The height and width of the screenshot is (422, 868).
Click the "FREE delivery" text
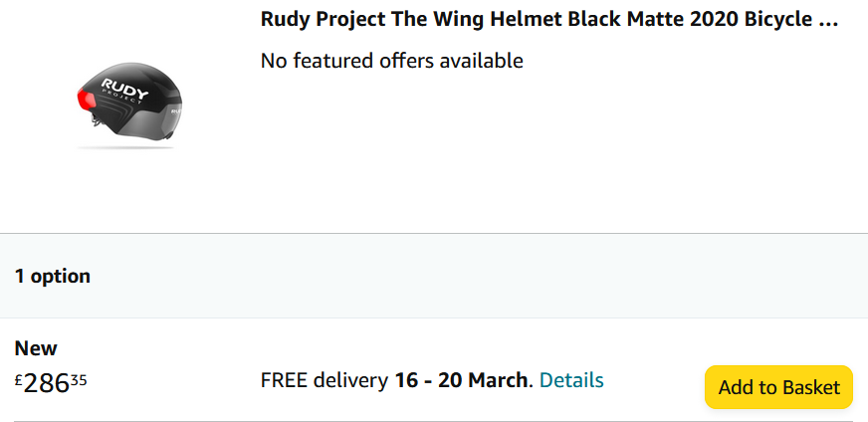pos(324,380)
